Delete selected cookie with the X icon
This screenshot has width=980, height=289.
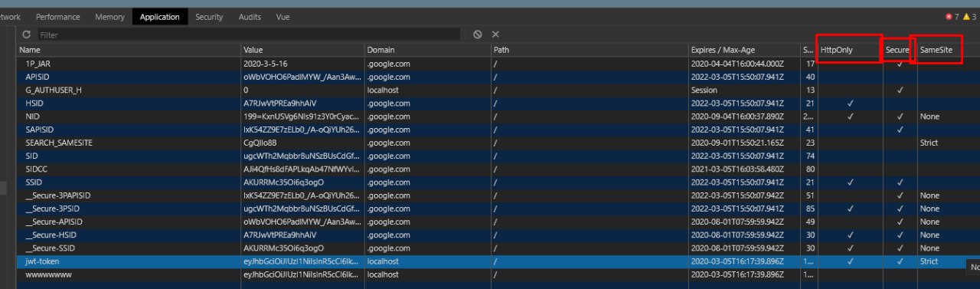(x=495, y=34)
